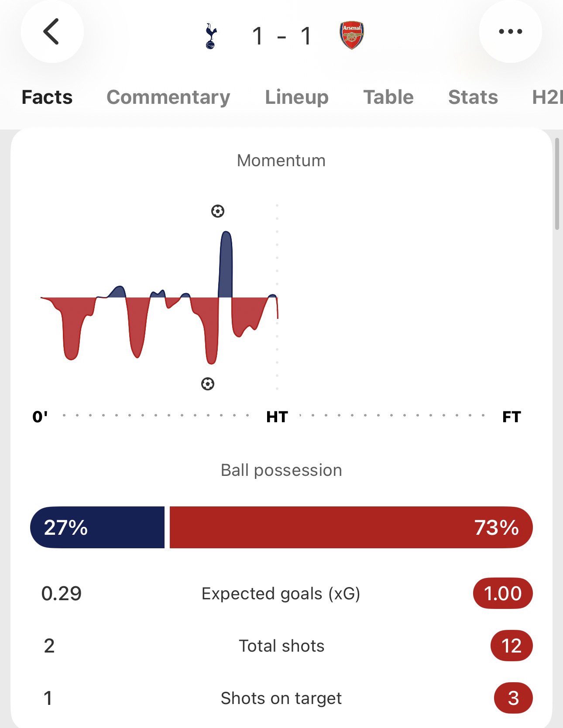
Task: Tap the HT marker on the timeline
Action: [277, 417]
